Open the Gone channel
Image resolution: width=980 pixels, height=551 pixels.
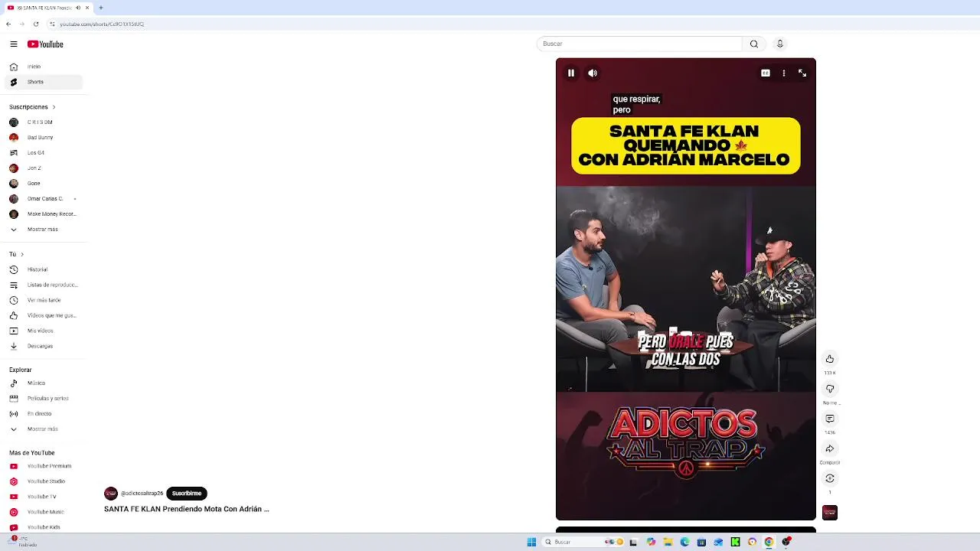pyautogui.click(x=44, y=184)
